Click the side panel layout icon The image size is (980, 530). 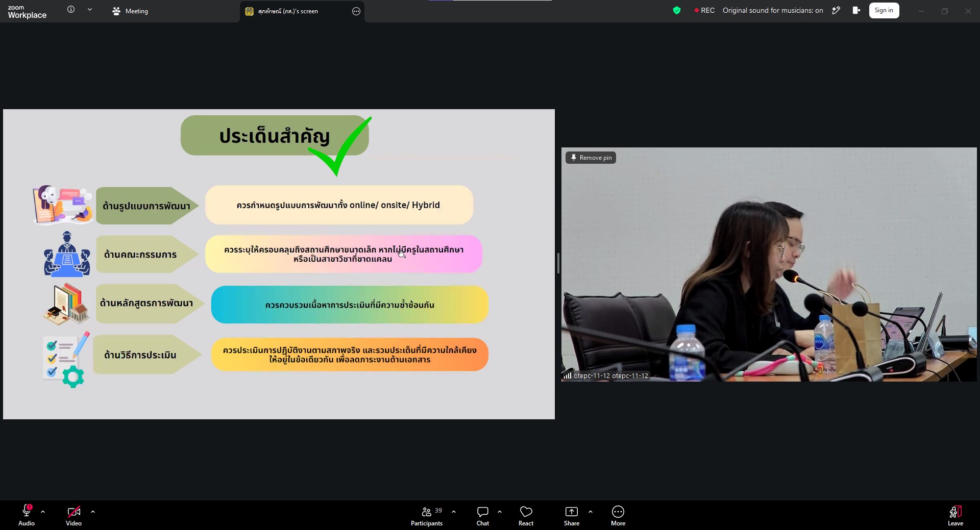click(x=856, y=10)
